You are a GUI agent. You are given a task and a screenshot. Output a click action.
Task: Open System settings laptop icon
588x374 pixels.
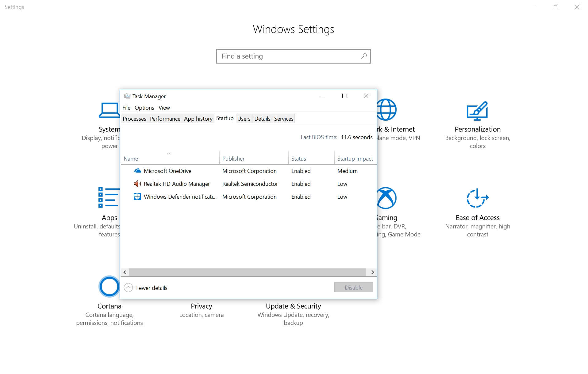click(109, 110)
